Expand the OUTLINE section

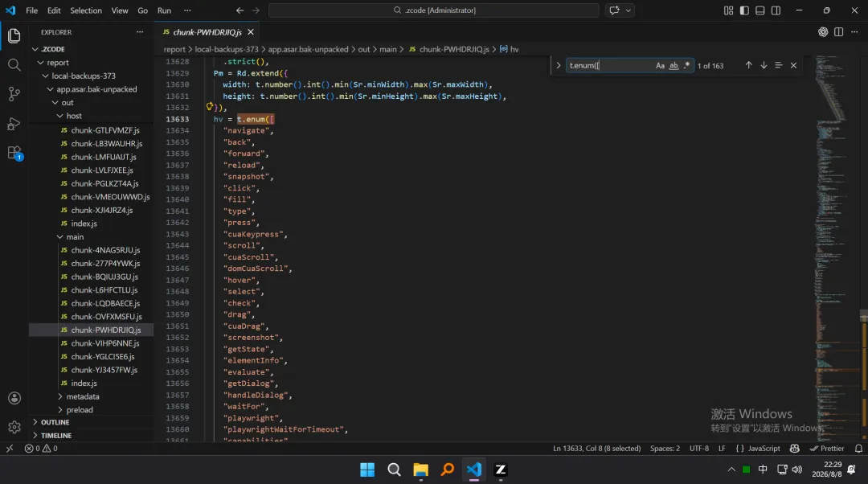[x=55, y=422]
